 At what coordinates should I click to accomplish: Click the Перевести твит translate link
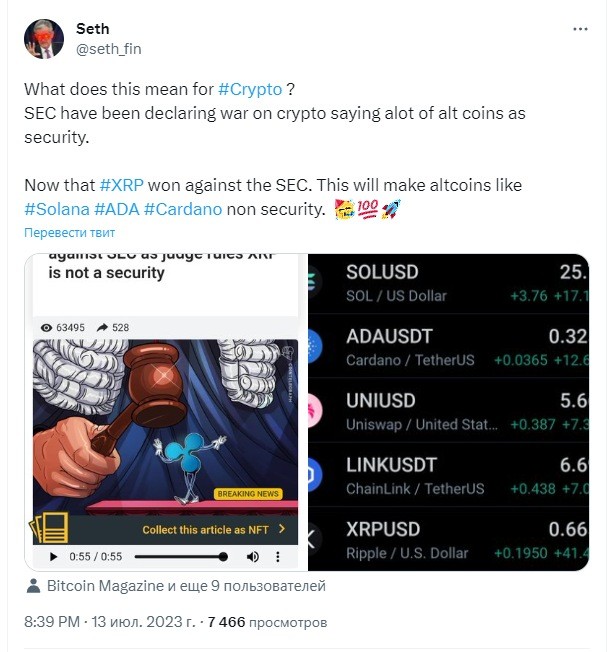click(x=69, y=232)
